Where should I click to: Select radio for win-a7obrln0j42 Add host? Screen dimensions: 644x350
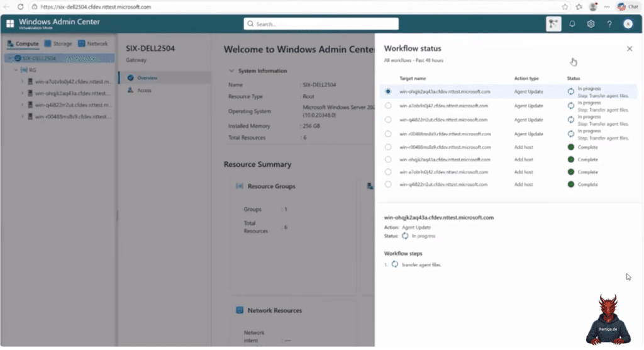click(x=388, y=172)
